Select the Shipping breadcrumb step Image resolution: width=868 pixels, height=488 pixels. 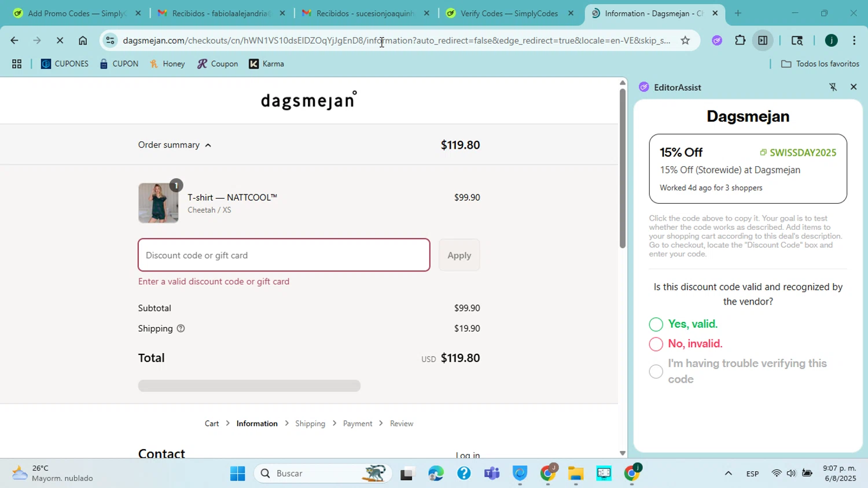(310, 423)
